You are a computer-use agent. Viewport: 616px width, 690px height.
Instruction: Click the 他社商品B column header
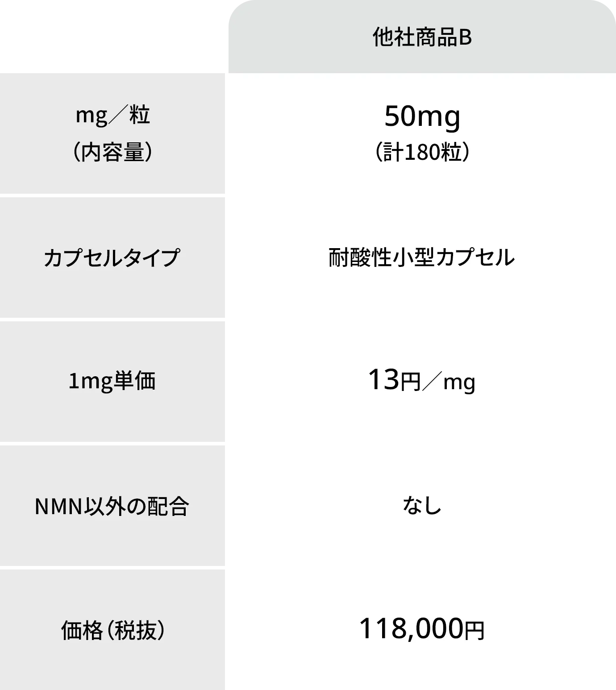(x=422, y=38)
